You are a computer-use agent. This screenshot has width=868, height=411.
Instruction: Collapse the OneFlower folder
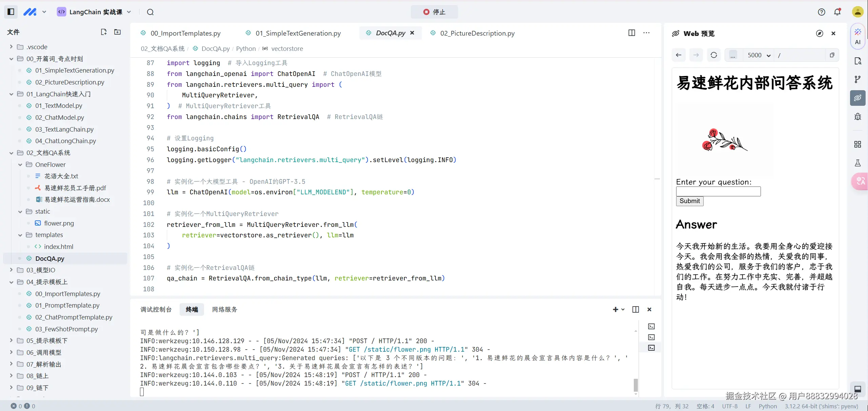click(x=20, y=164)
